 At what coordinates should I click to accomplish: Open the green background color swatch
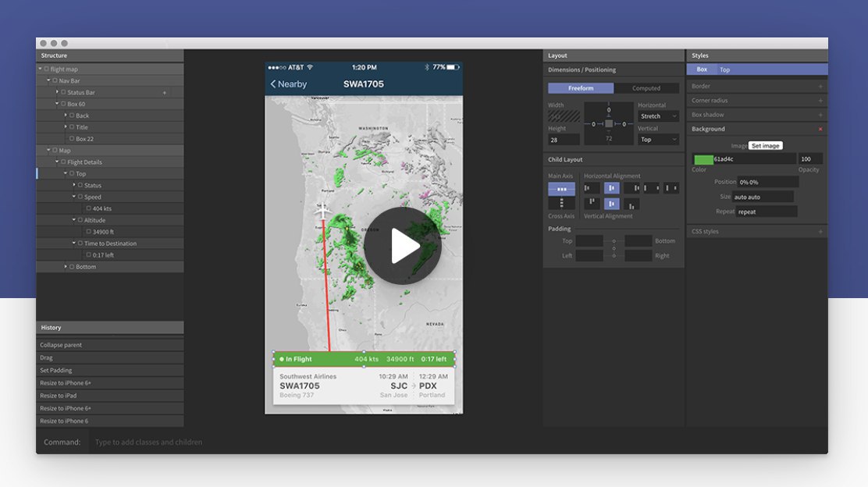[703, 159]
